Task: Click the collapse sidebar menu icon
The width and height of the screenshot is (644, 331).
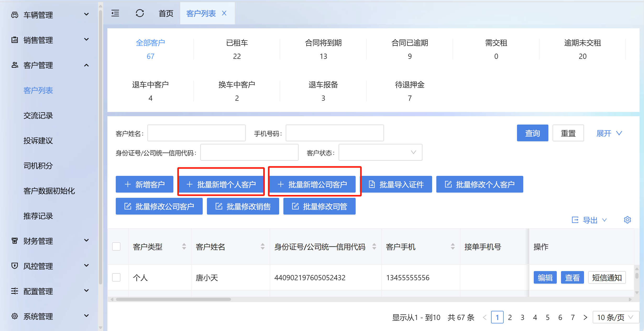Action: (115, 13)
